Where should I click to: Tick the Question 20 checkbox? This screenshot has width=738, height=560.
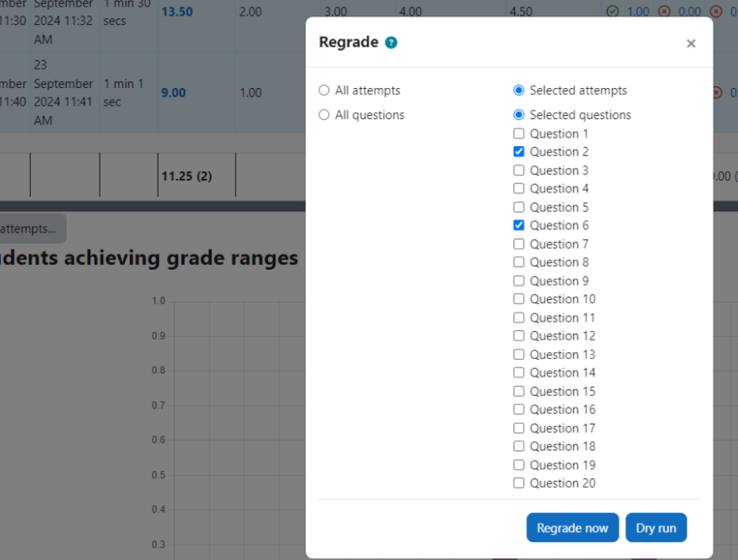pos(518,483)
